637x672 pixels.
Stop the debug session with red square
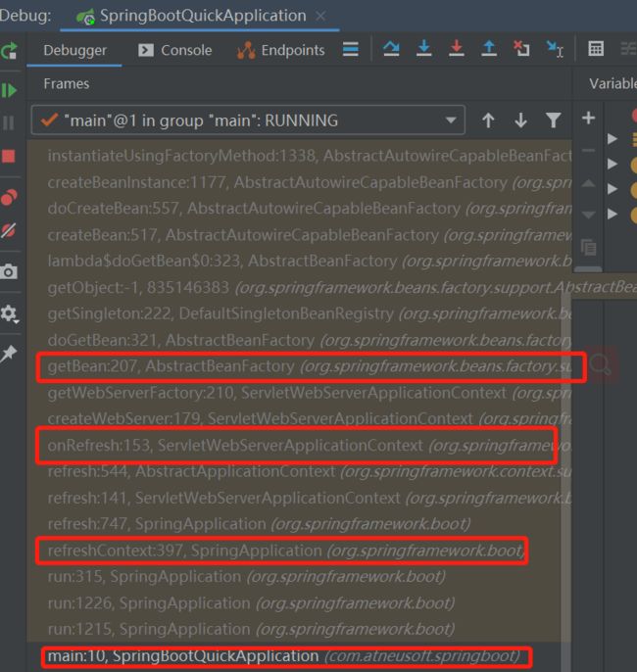9,156
